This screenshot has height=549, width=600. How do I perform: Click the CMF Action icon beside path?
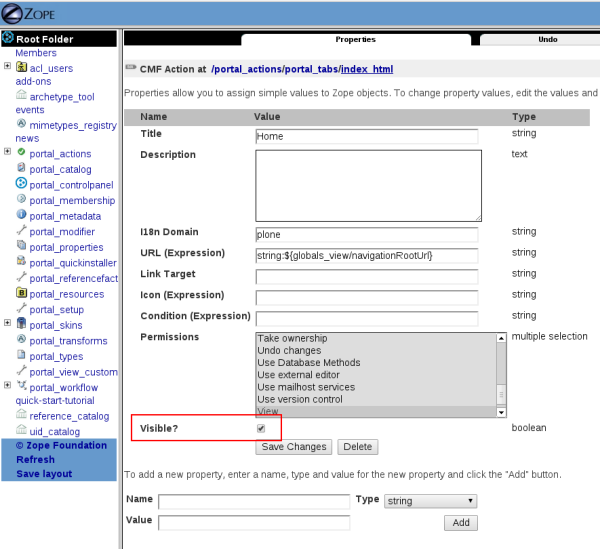coord(130,69)
